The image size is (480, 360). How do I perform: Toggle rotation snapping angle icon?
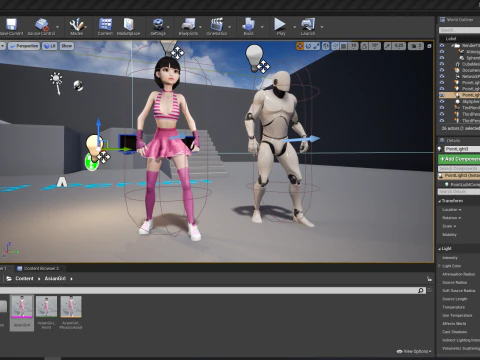[x=364, y=46]
